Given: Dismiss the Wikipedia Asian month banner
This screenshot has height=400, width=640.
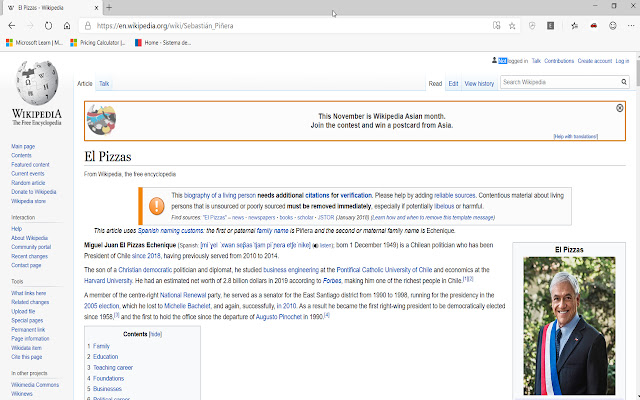Looking at the screenshot, I should tap(620, 108).
